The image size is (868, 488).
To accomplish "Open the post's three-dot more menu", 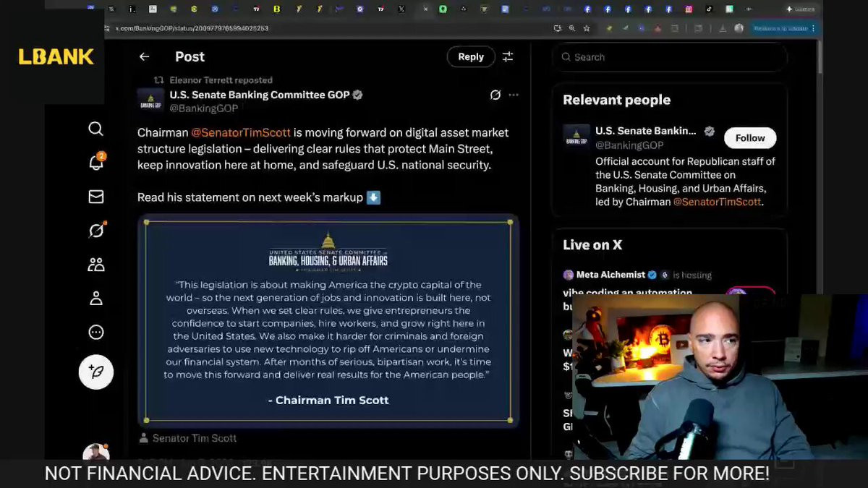I will [x=514, y=95].
